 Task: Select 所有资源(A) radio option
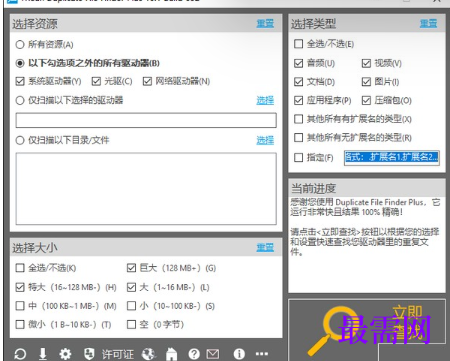(20, 44)
